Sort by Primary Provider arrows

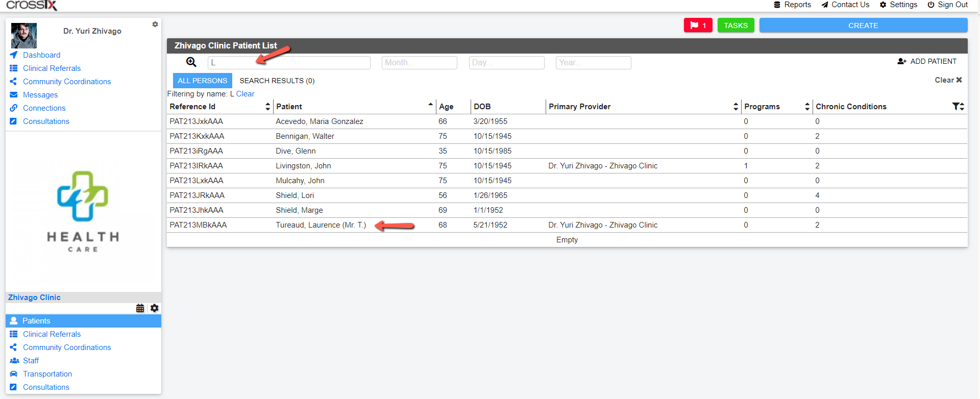coord(736,106)
